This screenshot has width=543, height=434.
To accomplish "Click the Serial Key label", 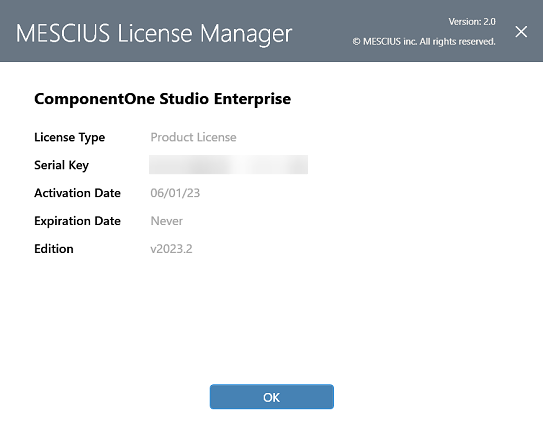I will pyautogui.click(x=61, y=165).
